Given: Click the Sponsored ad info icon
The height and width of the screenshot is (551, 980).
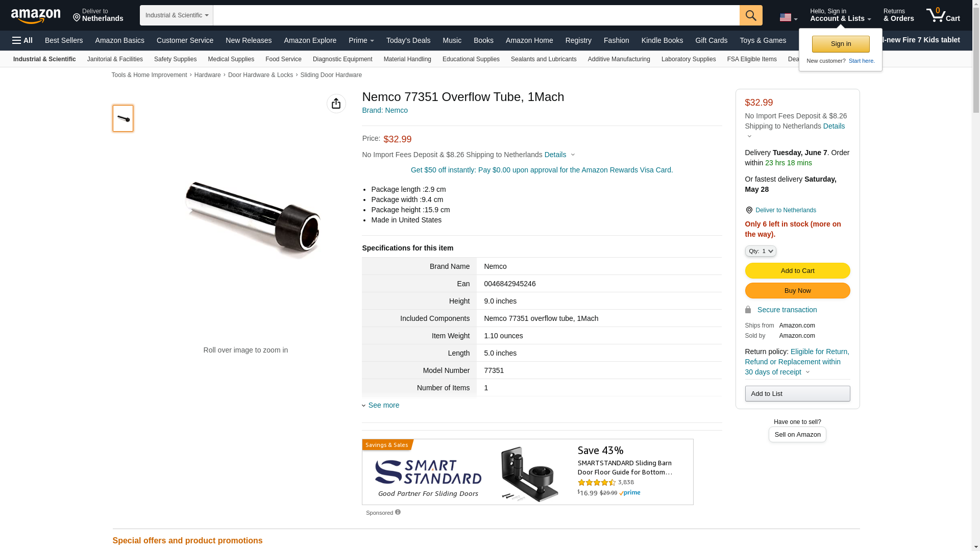Looking at the screenshot, I should point(398,512).
